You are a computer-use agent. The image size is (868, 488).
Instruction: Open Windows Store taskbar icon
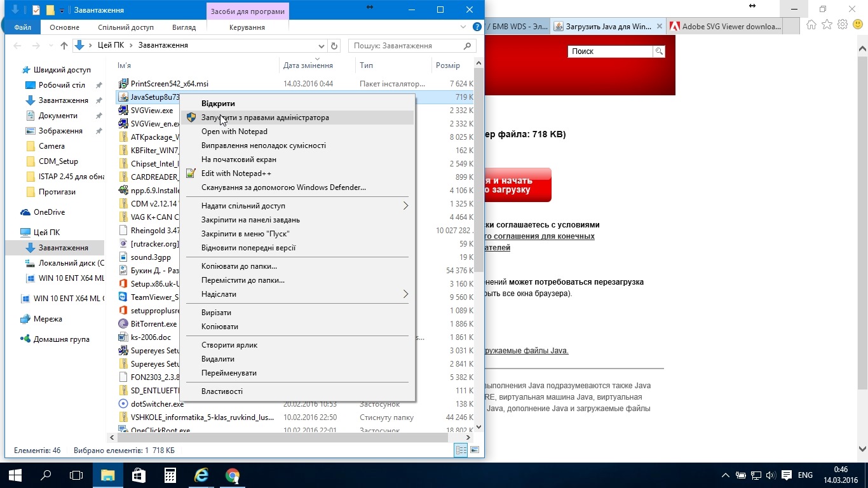tap(139, 475)
